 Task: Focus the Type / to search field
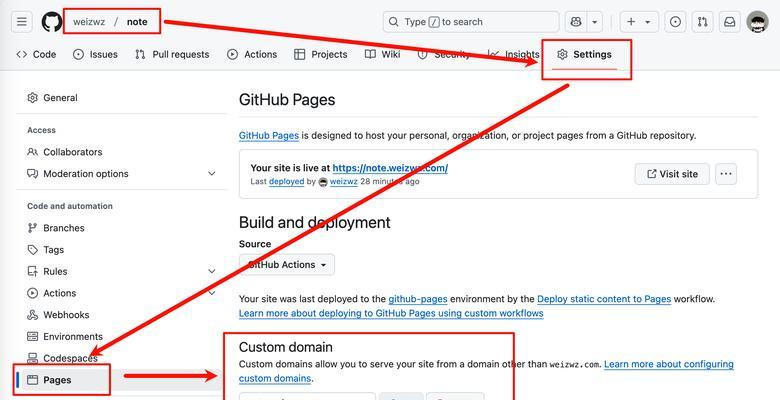pyautogui.click(x=471, y=22)
